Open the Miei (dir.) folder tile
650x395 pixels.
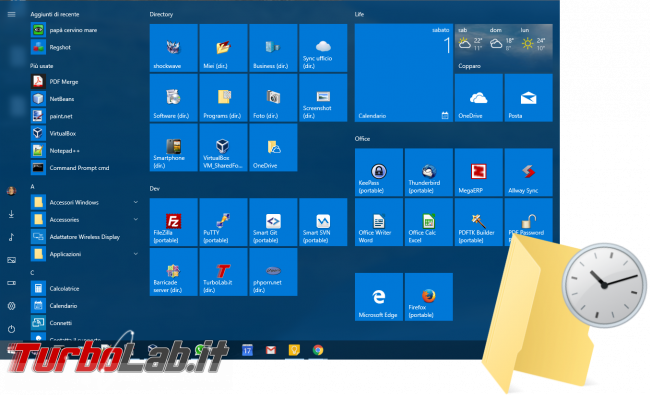223,48
